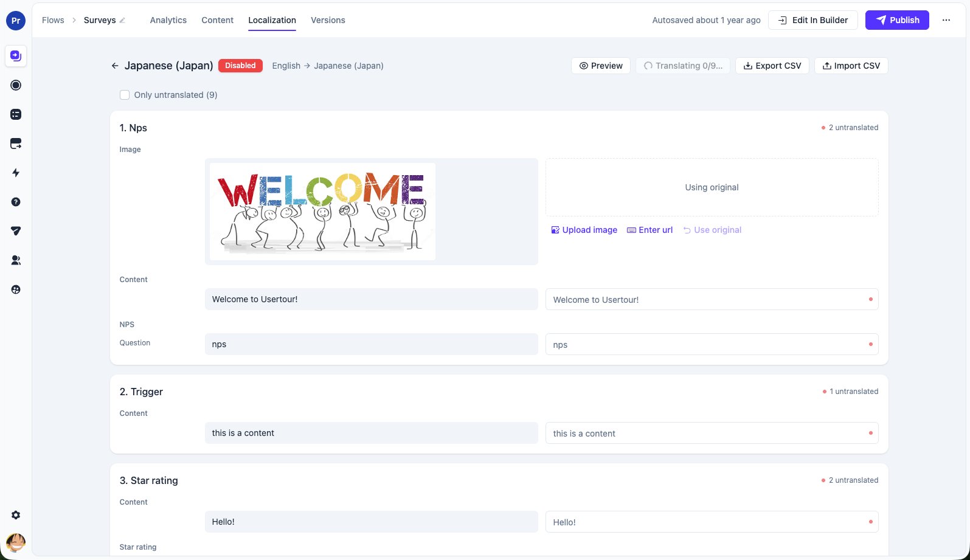This screenshot has width=970, height=560.
Task: Switch to the Content tab
Action: click(218, 20)
